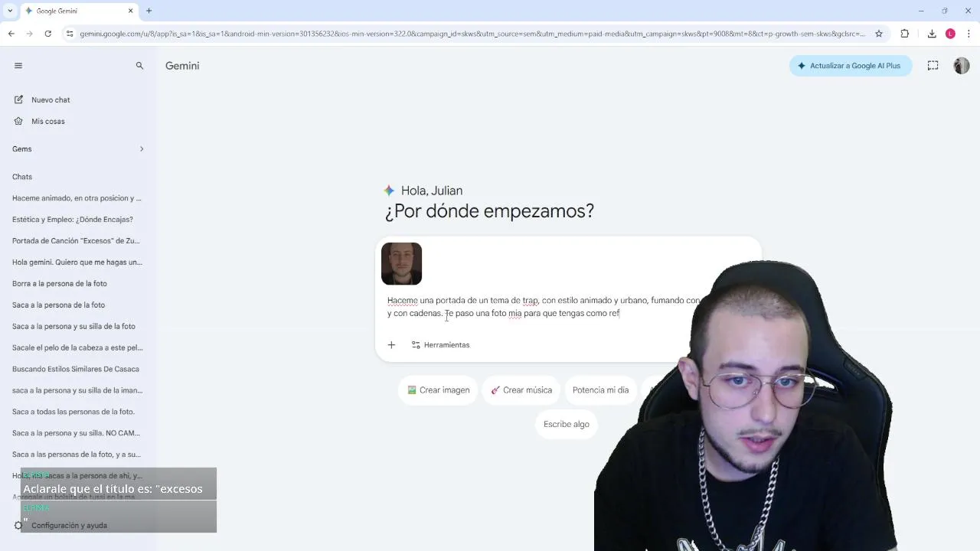980x551 pixels.
Task: Open chat "Estética y Empleo: ¿Dónde Encajas?"
Action: pos(73,220)
